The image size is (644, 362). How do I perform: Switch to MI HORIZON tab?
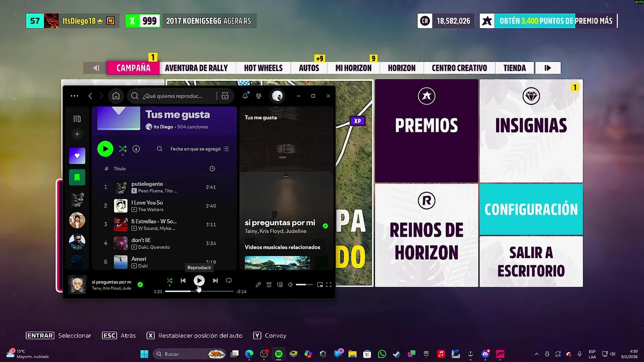click(x=353, y=68)
